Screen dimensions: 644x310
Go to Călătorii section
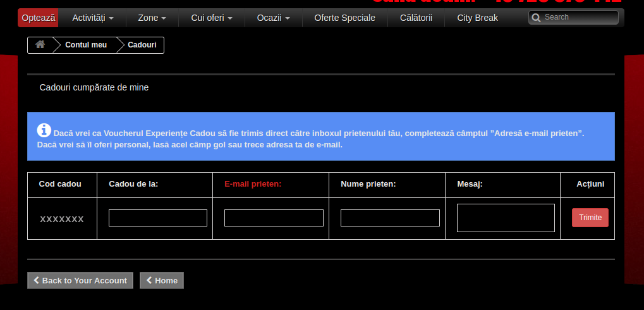pos(416,18)
